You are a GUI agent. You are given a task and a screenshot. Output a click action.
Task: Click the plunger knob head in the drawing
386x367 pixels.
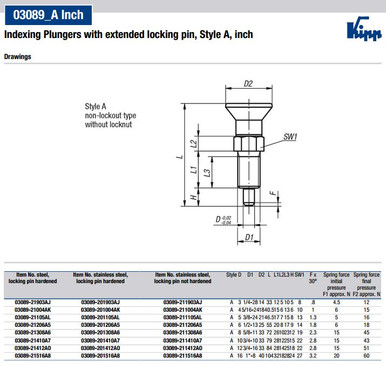point(249,112)
